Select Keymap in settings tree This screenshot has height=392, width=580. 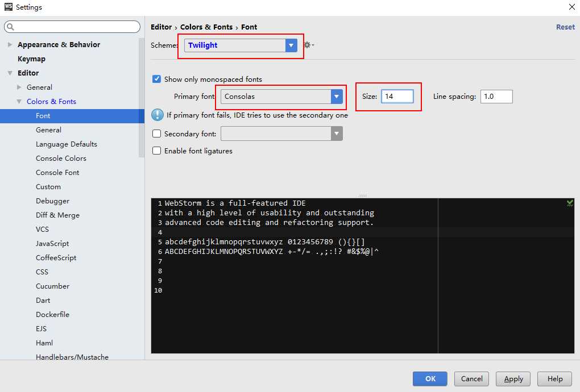point(31,59)
